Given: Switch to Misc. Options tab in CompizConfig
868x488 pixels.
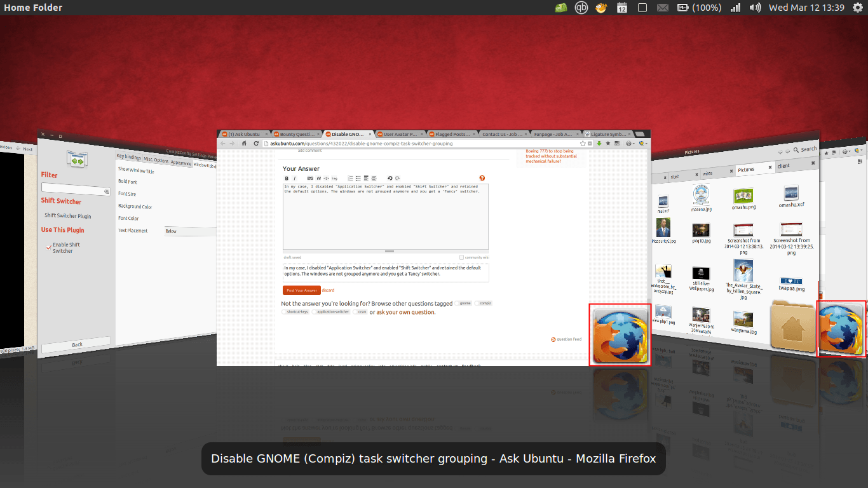Looking at the screenshot, I should point(156,159).
